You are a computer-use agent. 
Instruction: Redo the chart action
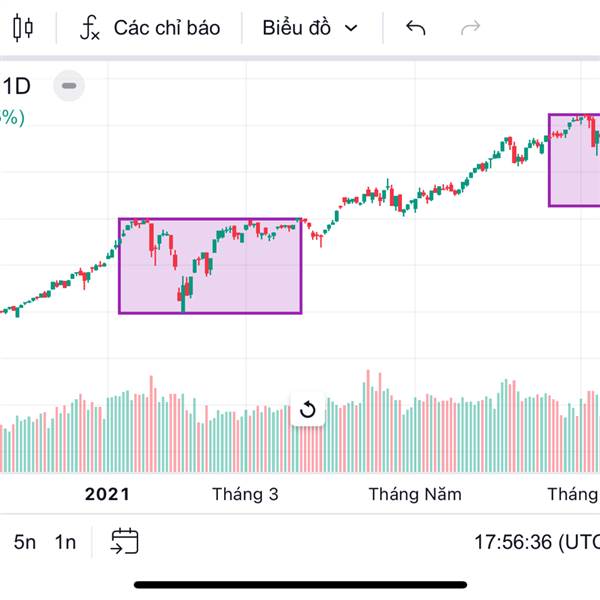click(x=470, y=28)
